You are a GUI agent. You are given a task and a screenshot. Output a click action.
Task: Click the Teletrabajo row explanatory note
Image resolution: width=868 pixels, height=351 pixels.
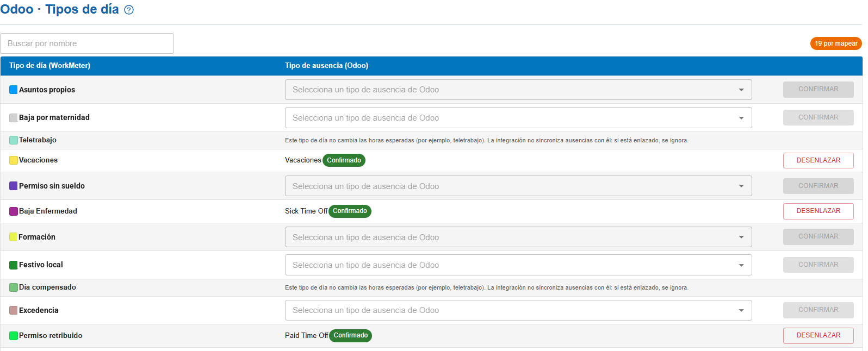point(487,140)
